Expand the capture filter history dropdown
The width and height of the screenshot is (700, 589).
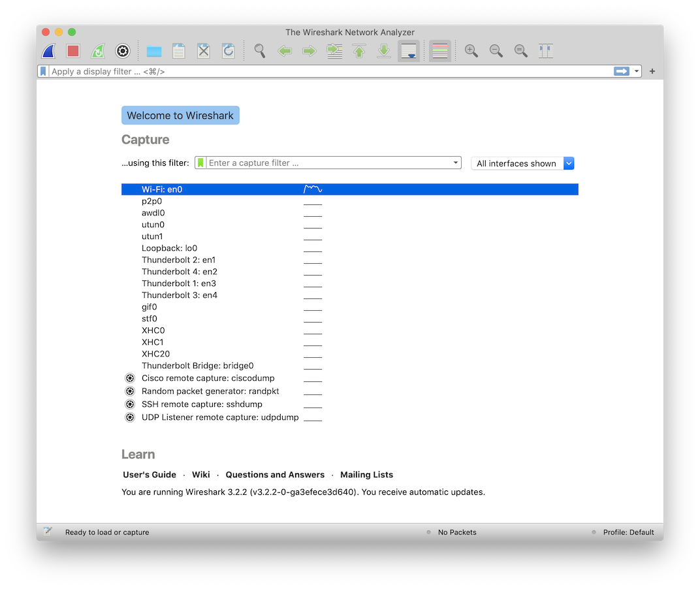pos(456,163)
